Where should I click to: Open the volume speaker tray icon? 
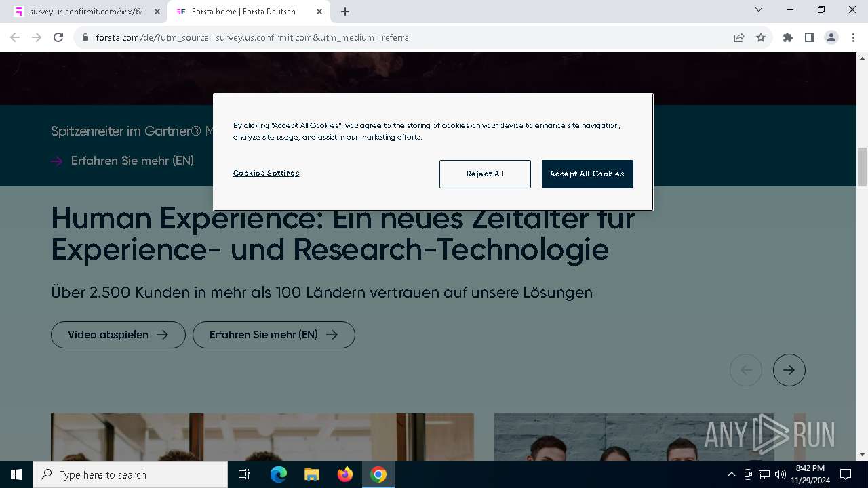click(781, 474)
